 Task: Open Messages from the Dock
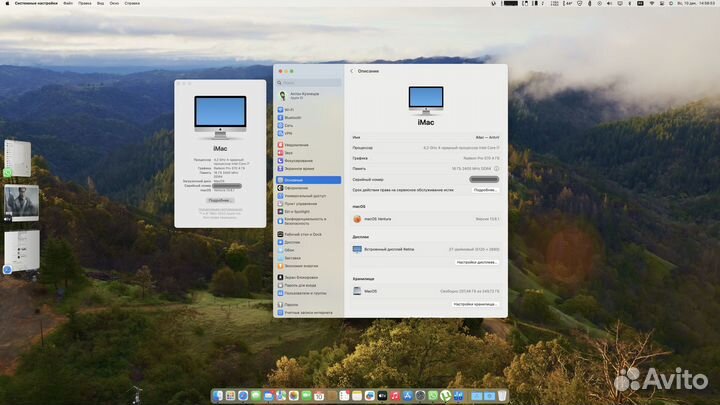(x=256, y=395)
